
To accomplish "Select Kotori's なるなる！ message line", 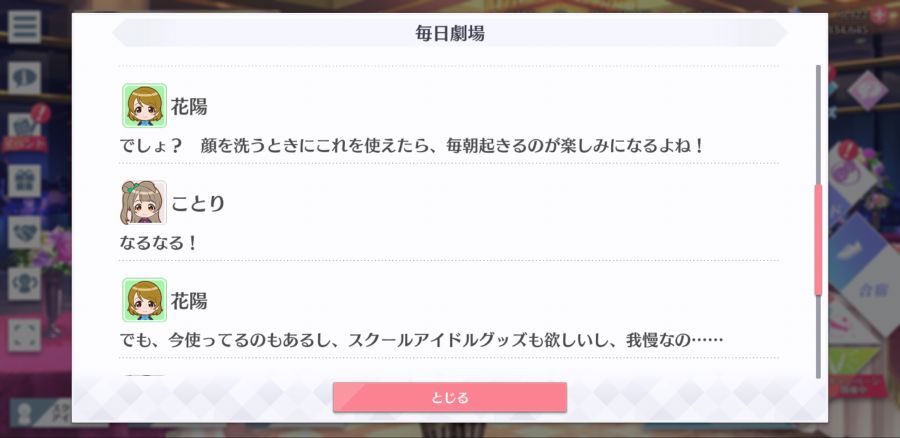I will pos(158,243).
